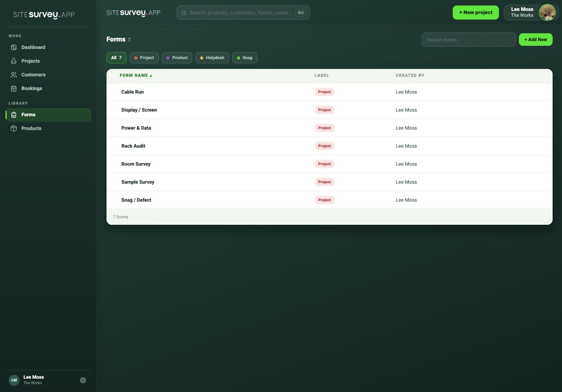Filter forms by Project label

(x=144, y=58)
